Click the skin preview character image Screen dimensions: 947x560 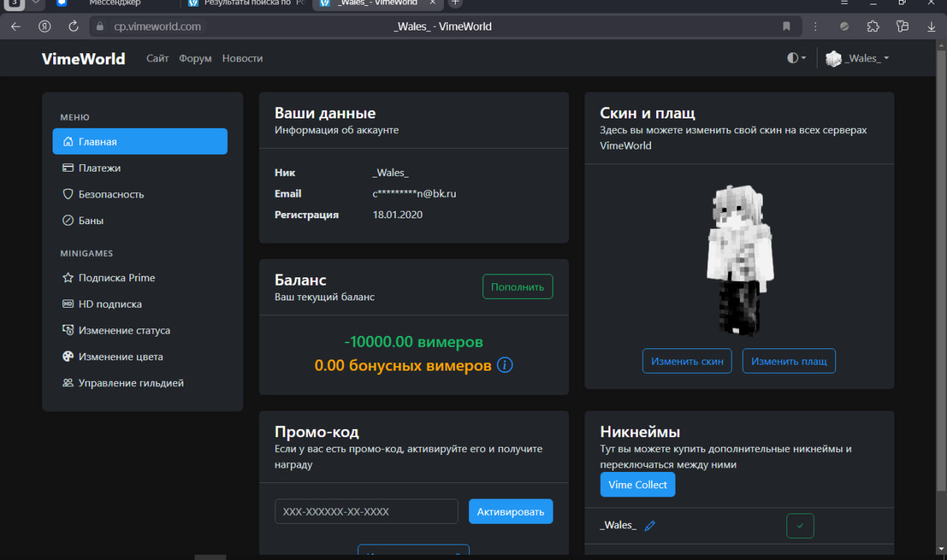pos(740,259)
